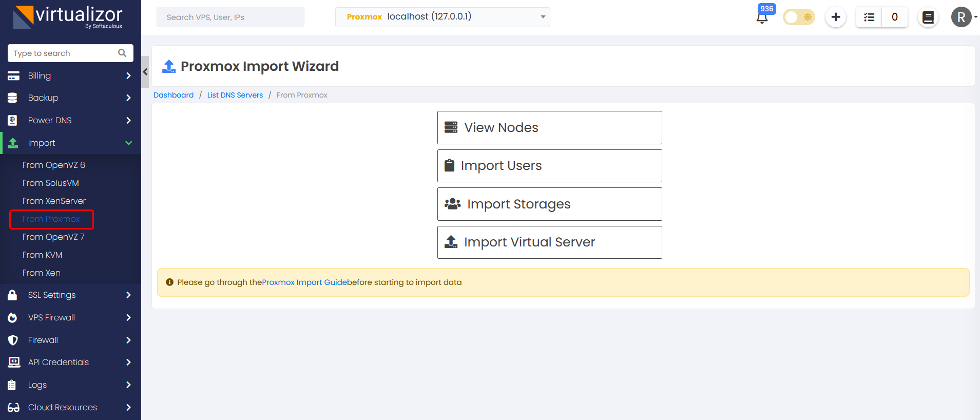Click the From Proxmox breadcrumb text
The height and width of the screenshot is (420, 980).
tap(302, 95)
